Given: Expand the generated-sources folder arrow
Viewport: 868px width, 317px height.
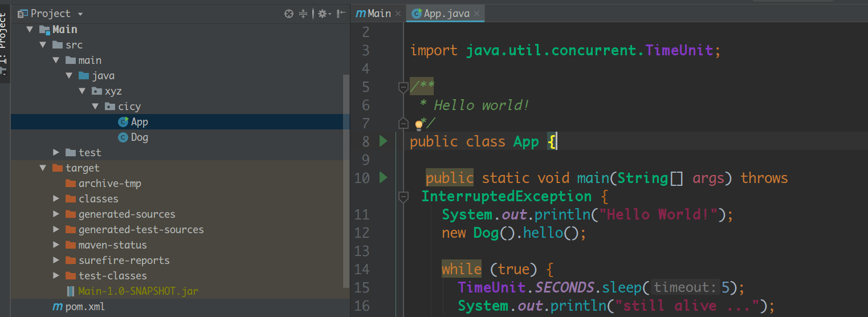Looking at the screenshot, I should (x=56, y=214).
